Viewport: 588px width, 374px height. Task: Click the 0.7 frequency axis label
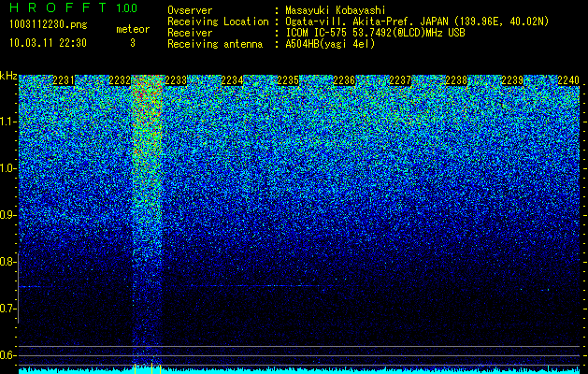(x=8, y=309)
